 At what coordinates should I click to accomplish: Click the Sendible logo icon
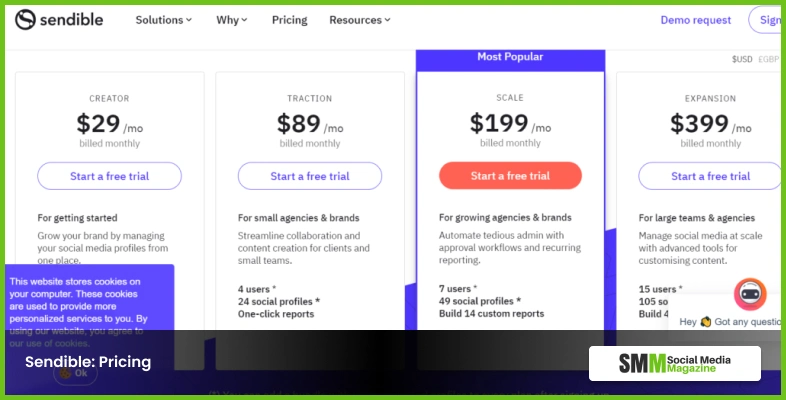[26, 20]
